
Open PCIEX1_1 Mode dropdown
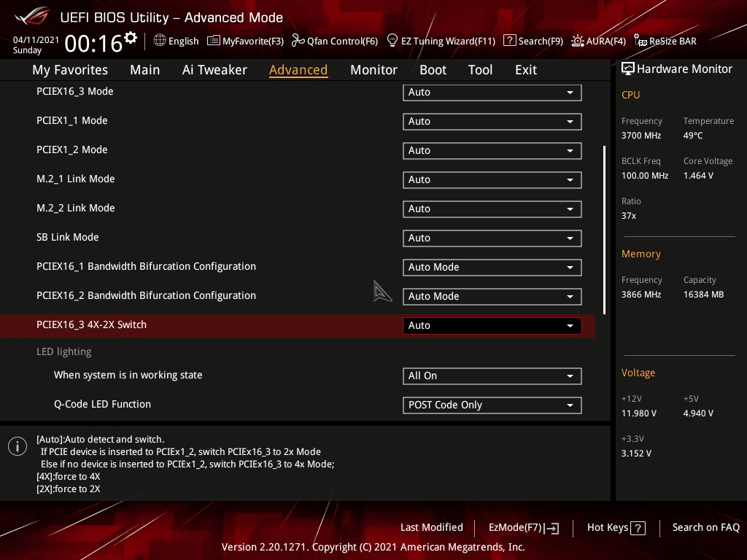(x=492, y=122)
